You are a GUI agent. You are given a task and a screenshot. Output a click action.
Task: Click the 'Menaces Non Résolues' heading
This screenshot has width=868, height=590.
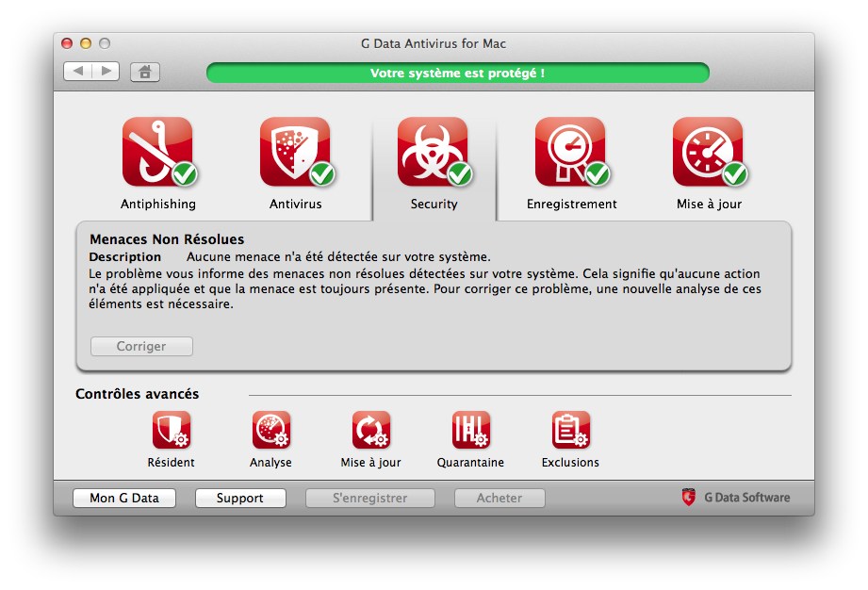coord(167,239)
